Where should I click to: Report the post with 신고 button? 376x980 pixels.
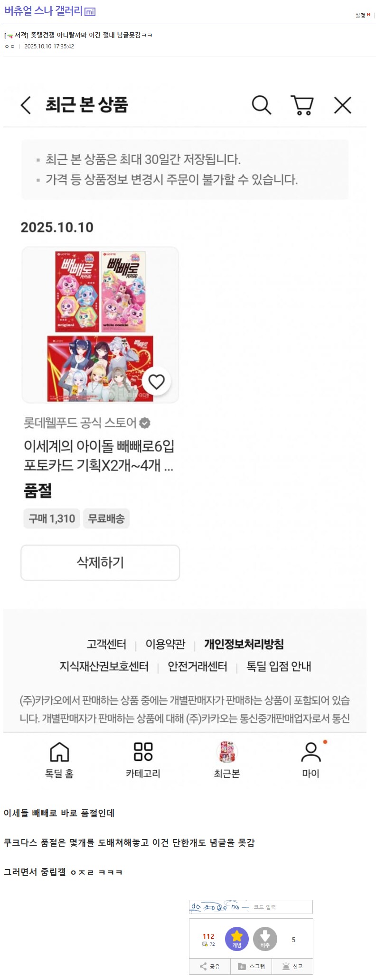pyautogui.click(x=292, y=966)
